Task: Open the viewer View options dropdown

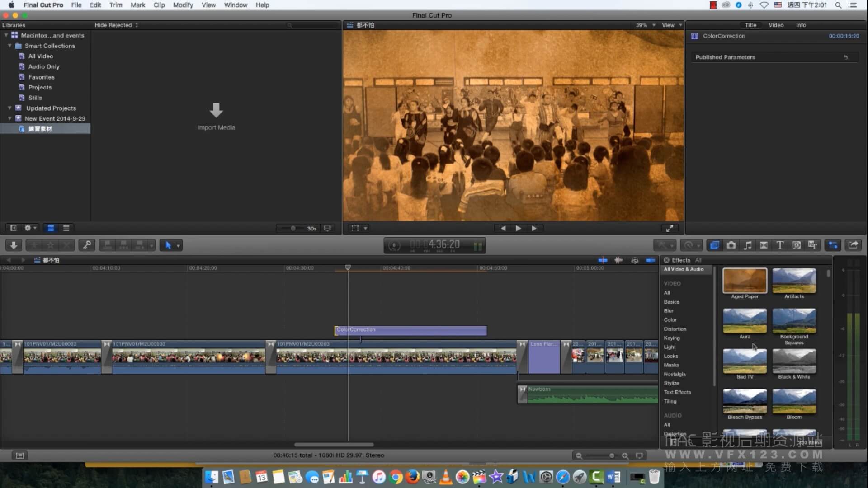Action: click(672, 25)
